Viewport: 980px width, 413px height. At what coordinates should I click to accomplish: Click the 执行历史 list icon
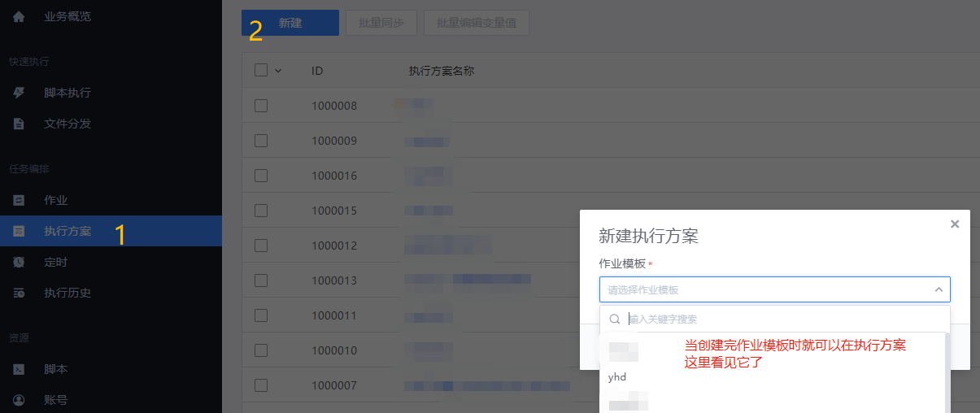[19, 293]
